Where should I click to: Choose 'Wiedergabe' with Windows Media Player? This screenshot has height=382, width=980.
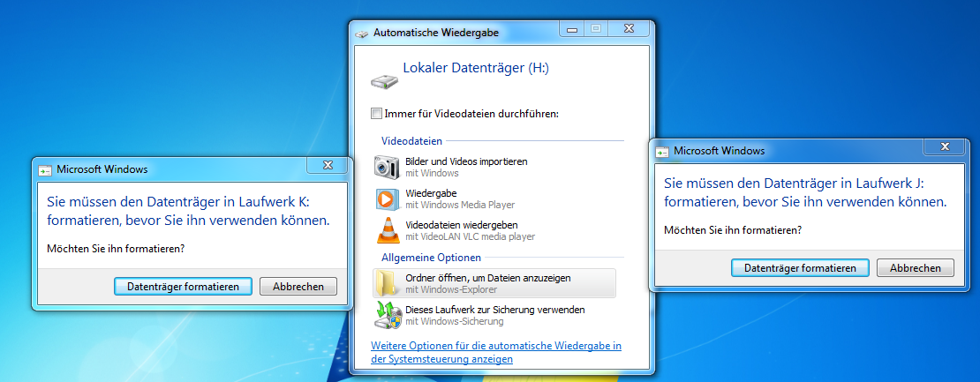coord(494,199)
